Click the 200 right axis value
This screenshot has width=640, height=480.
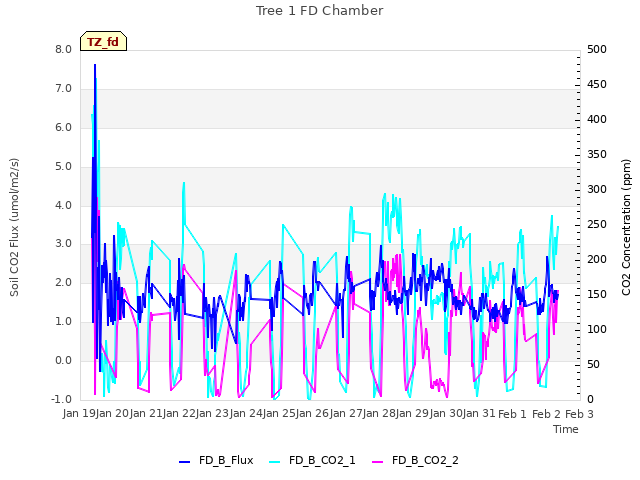click(x=597, y=260)
